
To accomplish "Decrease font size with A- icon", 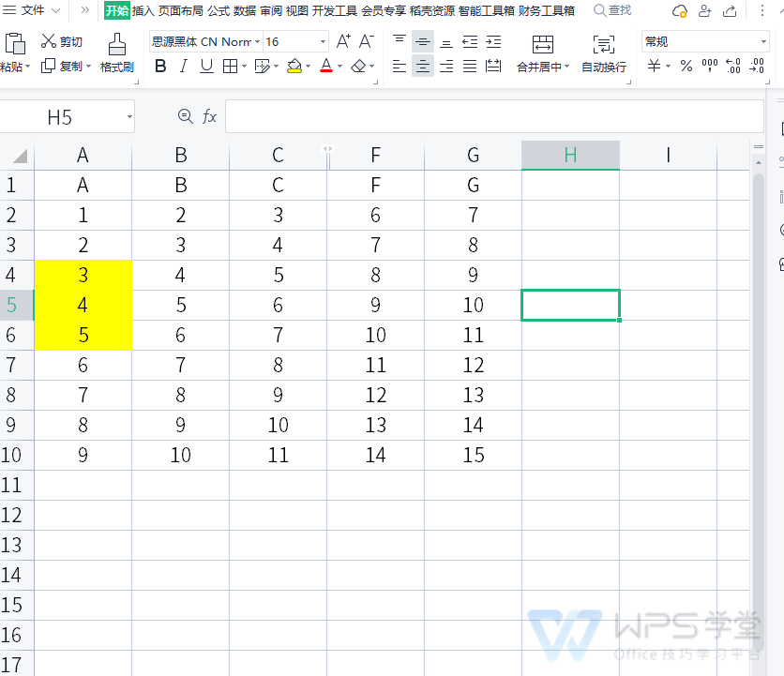I will [366, 41].
